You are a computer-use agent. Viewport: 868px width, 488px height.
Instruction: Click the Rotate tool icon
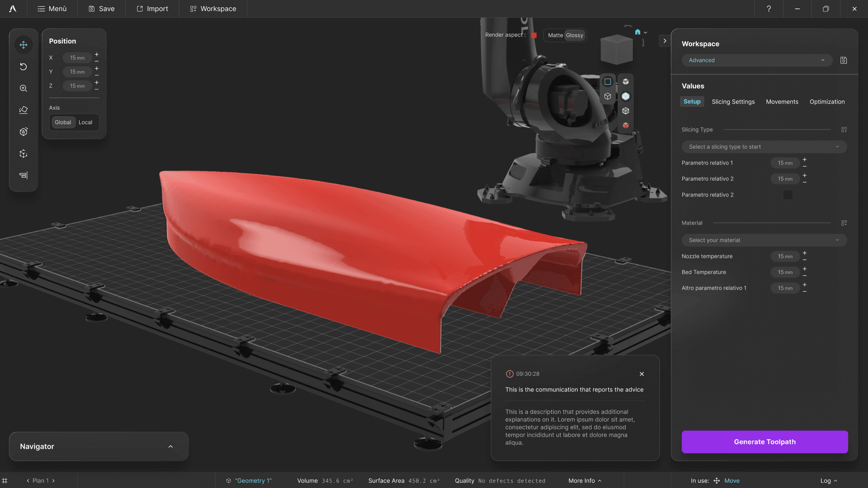click(23, 67)
